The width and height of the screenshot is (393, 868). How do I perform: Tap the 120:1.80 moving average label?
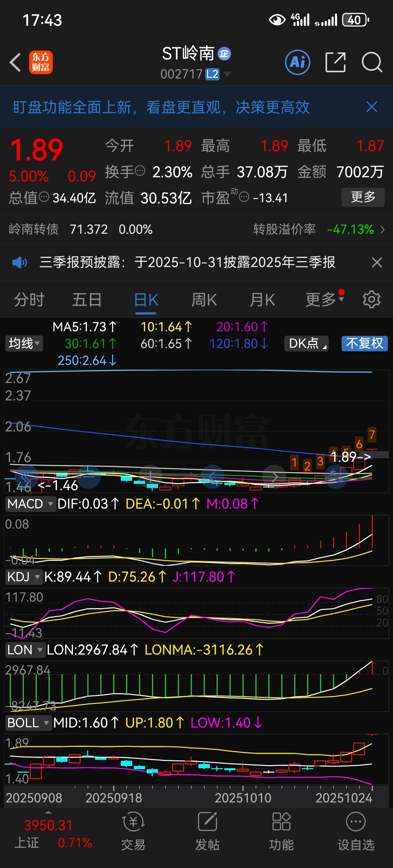pos(239,343)
